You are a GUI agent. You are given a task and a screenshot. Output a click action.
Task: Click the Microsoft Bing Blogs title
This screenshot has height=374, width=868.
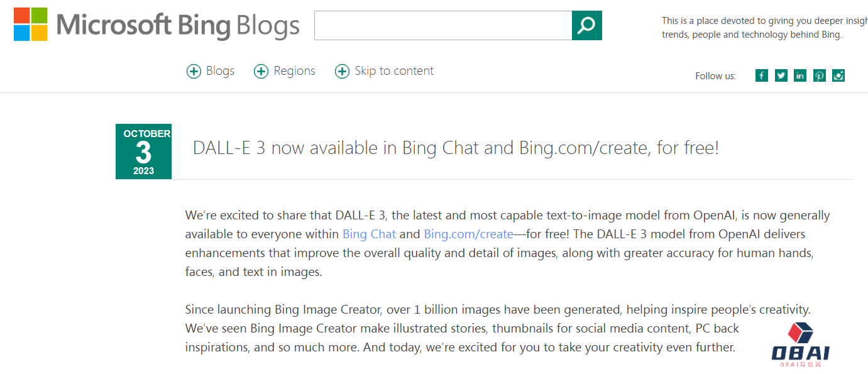click(x=178, y=26)
